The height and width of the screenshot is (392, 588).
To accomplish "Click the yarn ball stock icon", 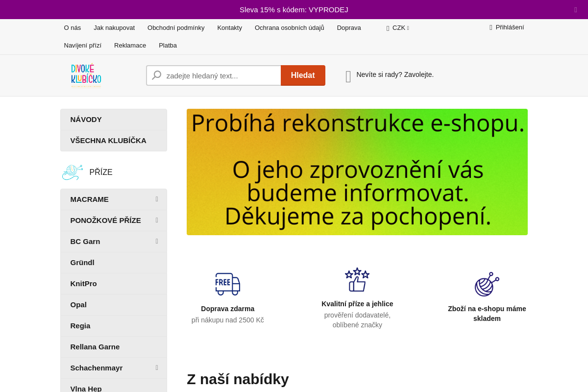I will tap(487, 284).
